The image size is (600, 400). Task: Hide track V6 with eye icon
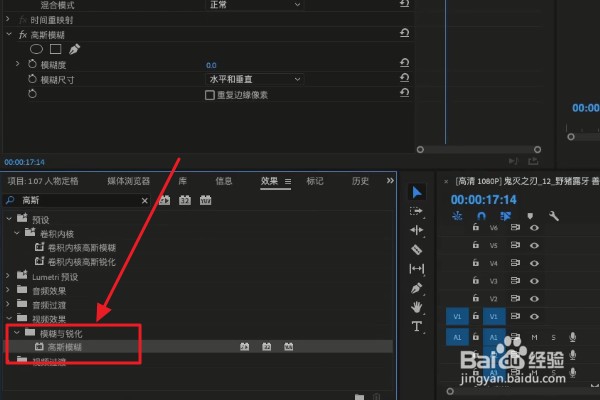coord(535,228)
